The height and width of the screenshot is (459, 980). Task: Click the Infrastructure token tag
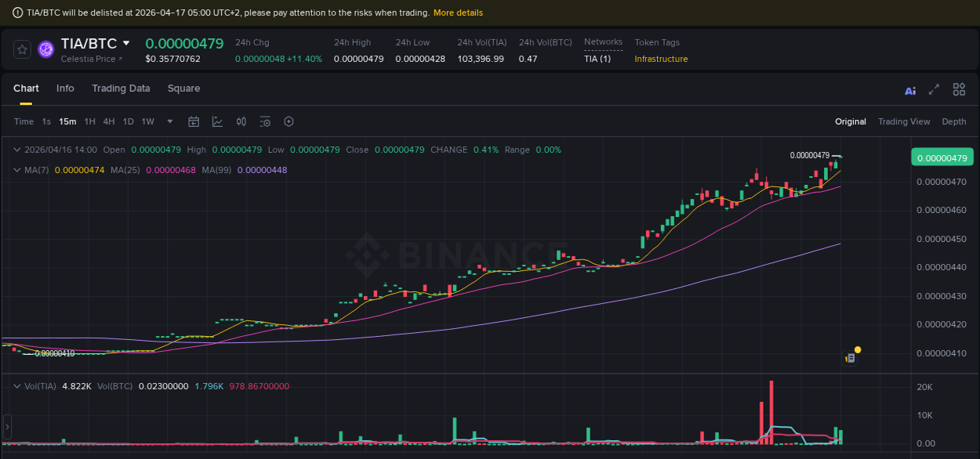tap(661, 59)
